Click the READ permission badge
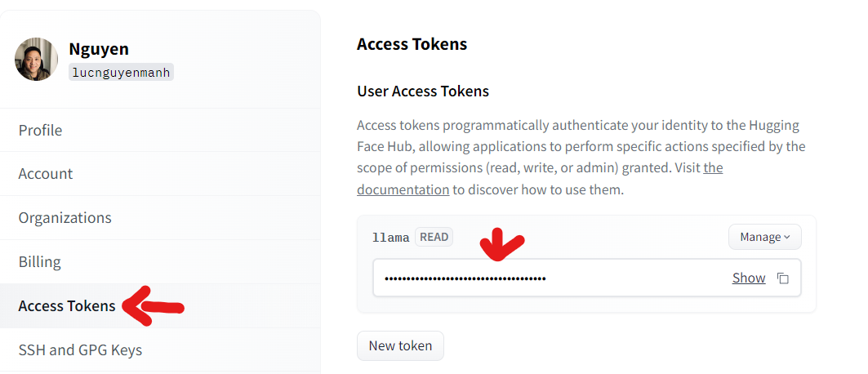Image resolution: width=868 pixels, height=374 pixels. 434,238
